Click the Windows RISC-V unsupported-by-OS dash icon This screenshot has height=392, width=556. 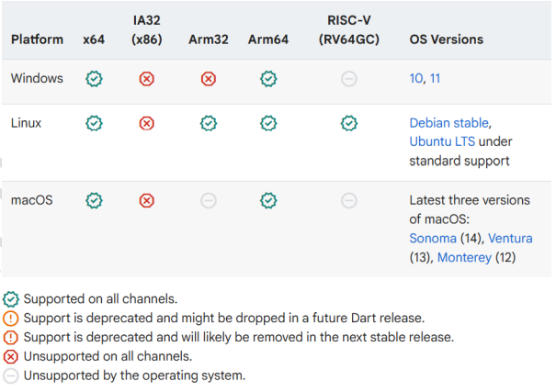348,79
